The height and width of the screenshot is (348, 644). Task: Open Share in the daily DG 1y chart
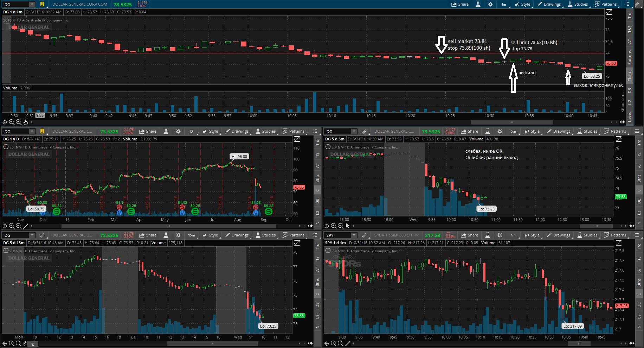pyautogui.click(x=148, y=131)
